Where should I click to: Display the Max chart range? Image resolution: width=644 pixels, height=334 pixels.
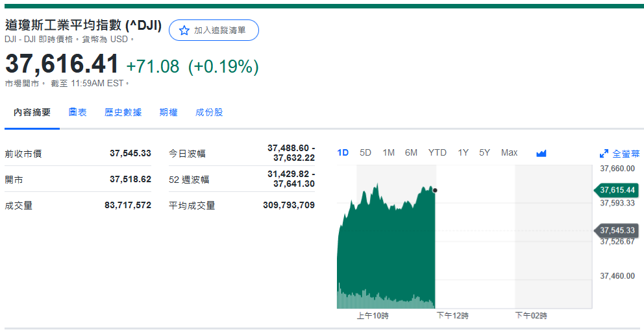click(509, 152)
